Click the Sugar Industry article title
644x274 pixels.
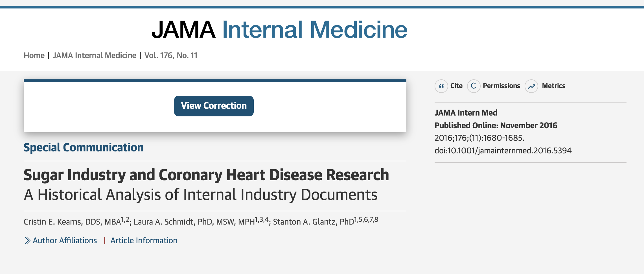[x=206, y=175]
